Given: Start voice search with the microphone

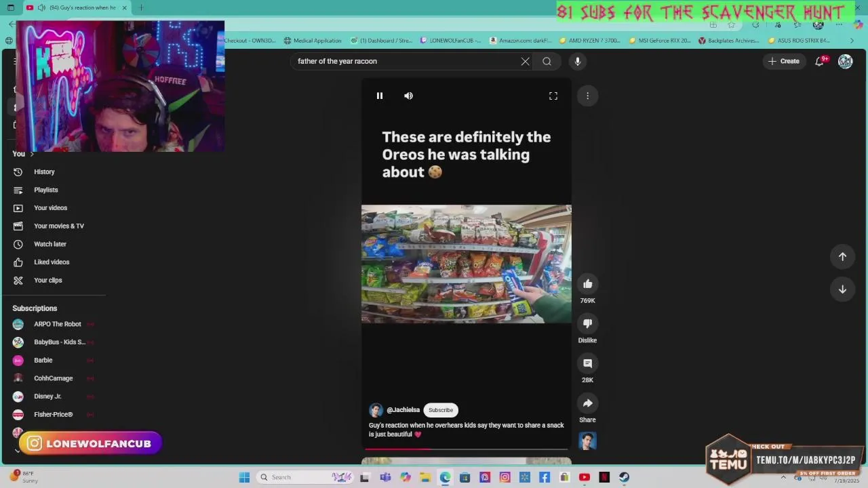Looking at the screenshot, I should coord(578,61).
